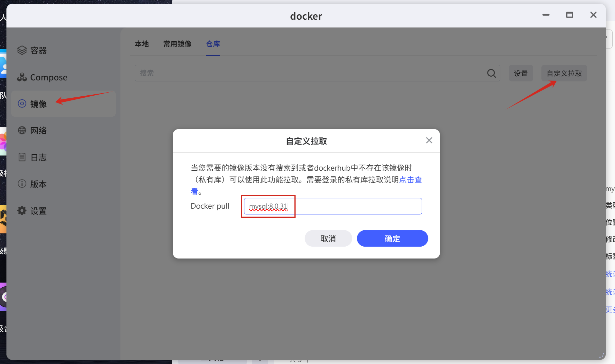Screen dimensions: 615x364
Task: Select the 仓库 tab
Action: (213, 44)
